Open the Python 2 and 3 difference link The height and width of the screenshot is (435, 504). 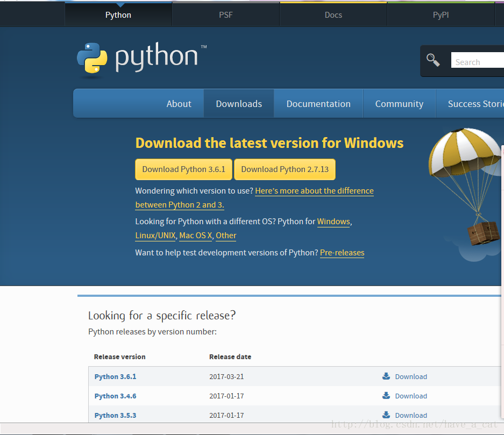click(314, 191)
